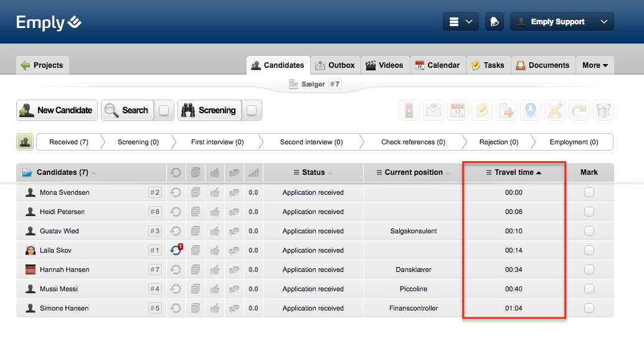Click the map pin location icon
This screenshot has height=351, width=644.
530,110
